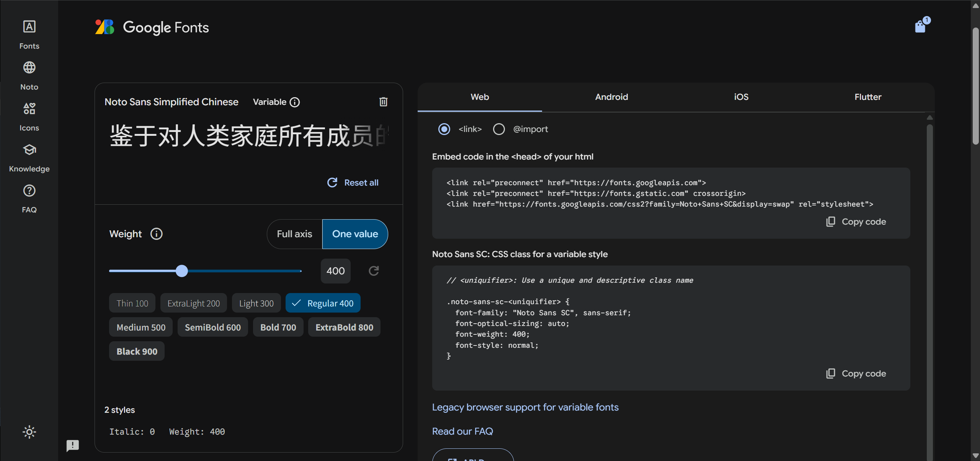The image size is (980, 461).
Task: Click the send feedback icon
Action: (x=72, y=445)
